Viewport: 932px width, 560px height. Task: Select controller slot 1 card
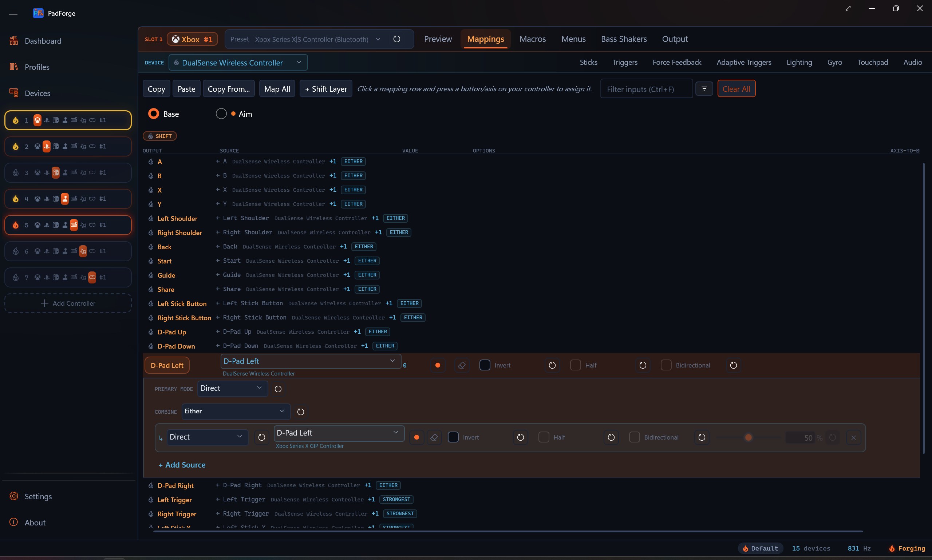[68, 120]
